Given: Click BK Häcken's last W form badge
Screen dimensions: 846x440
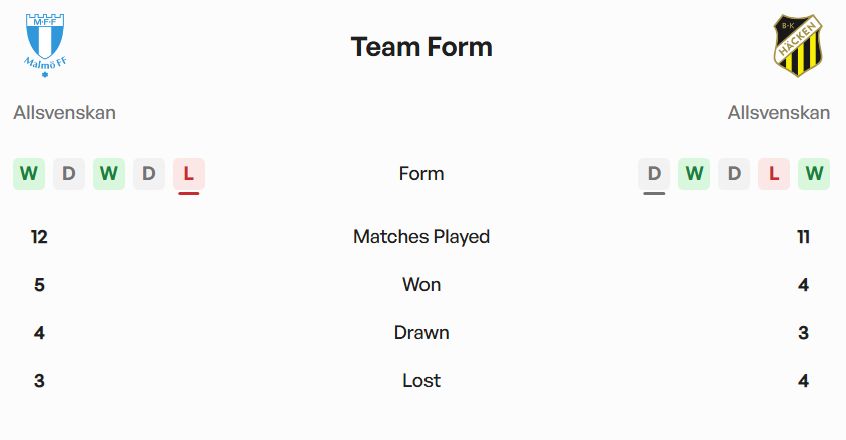Looking at the screenshot, I should 814,174.
